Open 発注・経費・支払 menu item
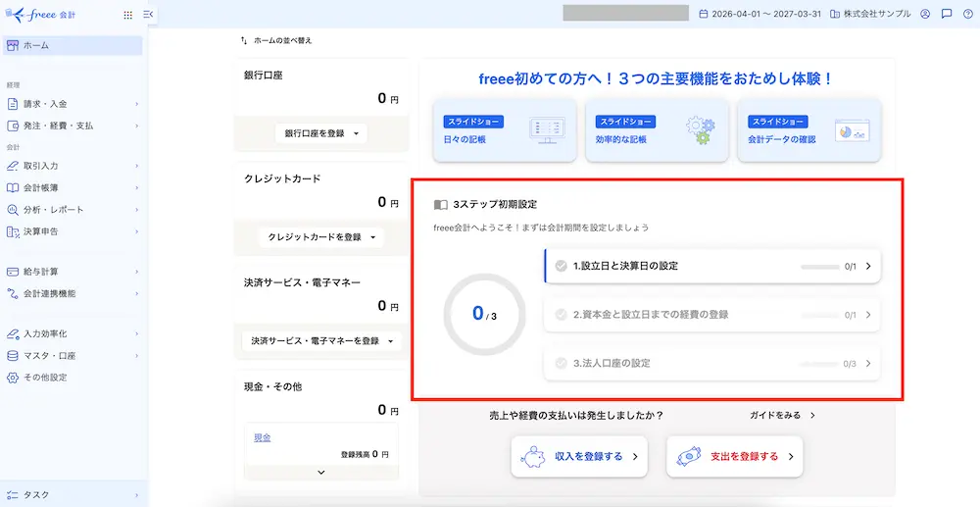 pyautogui.click(x=73, y=126)
